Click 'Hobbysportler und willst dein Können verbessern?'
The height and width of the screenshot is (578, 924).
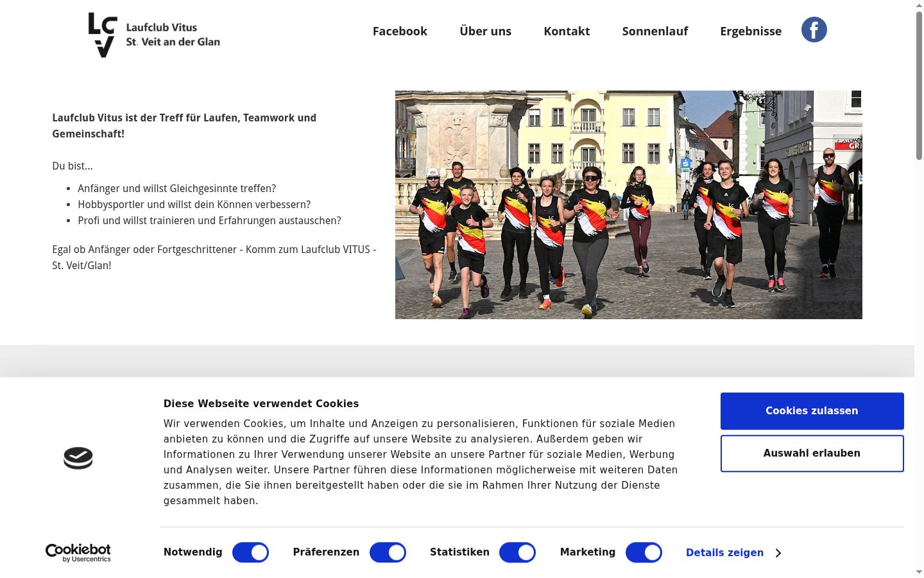pyautogui.click(x=194, y=204)
